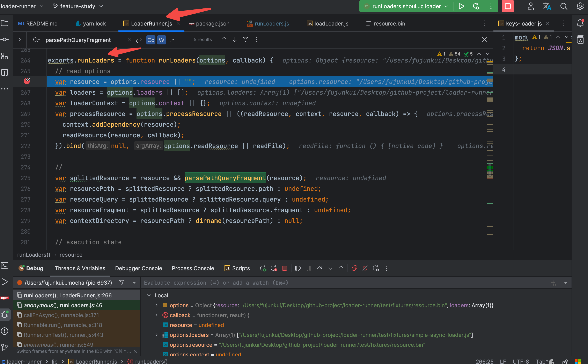This screenshot has width=588, height=364.
Task: Expand the options variable node
Action: [156, 305]
